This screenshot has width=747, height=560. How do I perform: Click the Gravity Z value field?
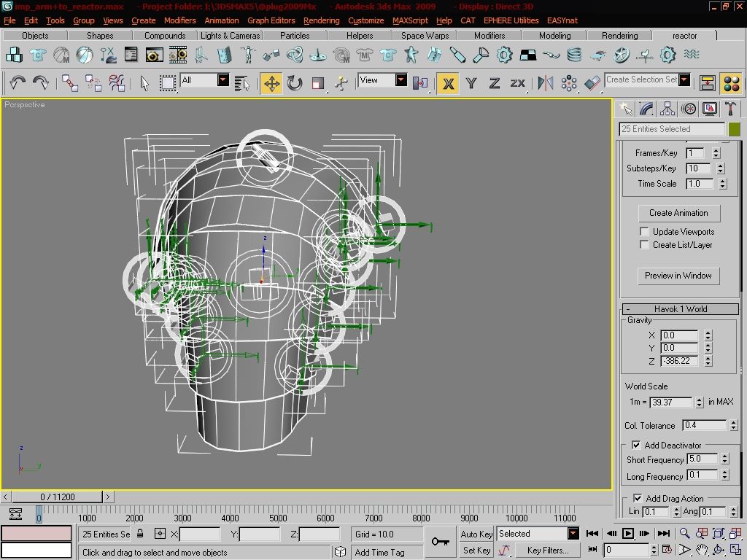[x=680, y=361]
